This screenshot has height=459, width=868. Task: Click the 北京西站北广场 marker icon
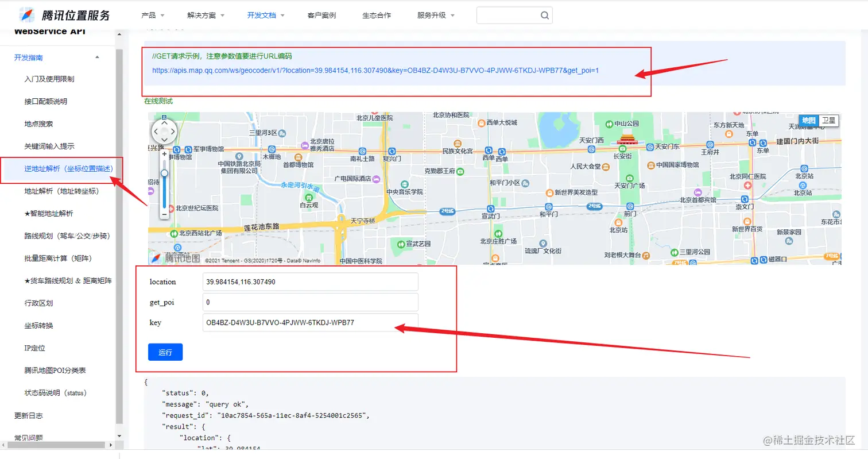[174, 233]
